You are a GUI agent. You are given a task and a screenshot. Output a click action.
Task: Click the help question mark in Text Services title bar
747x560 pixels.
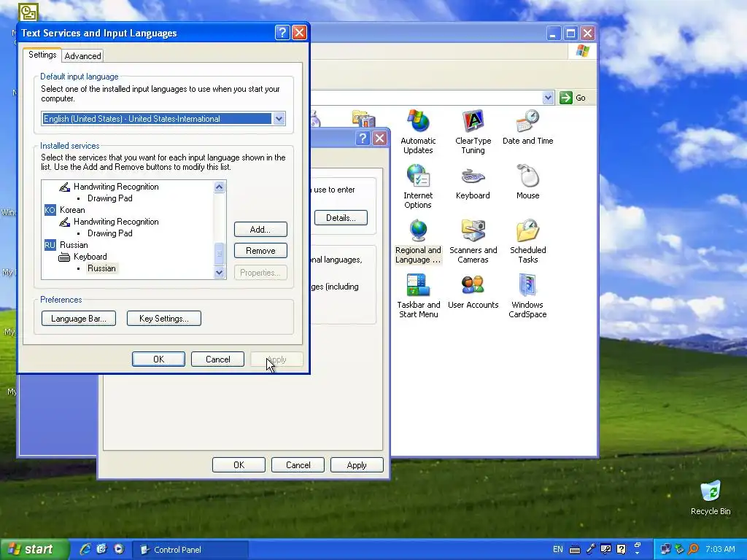[x=282, y=32]
